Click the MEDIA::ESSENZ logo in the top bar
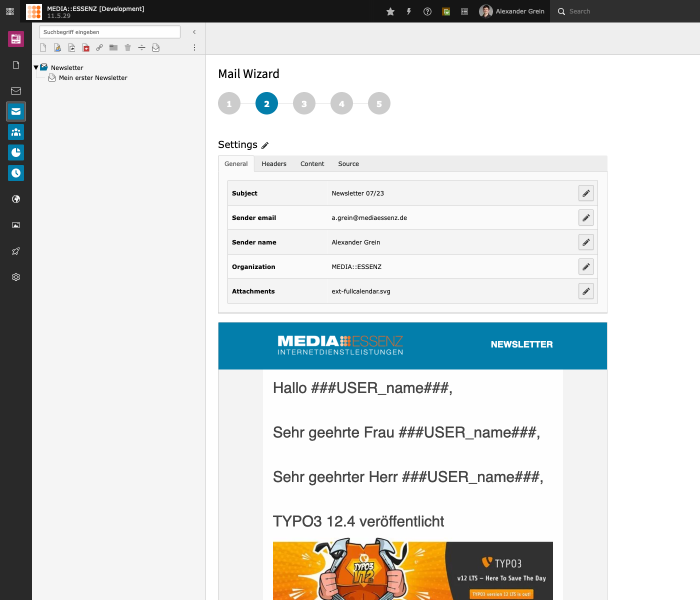The height and width of the screenshot is (600, 700). [x=34, y=11]
